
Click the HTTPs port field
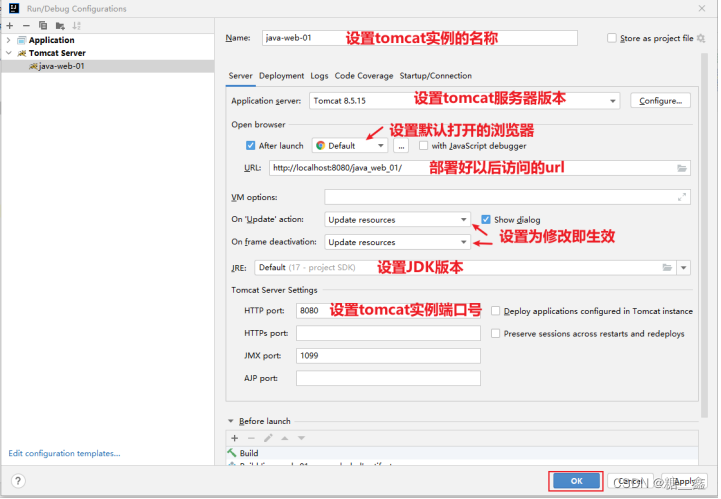coord(388,333)
